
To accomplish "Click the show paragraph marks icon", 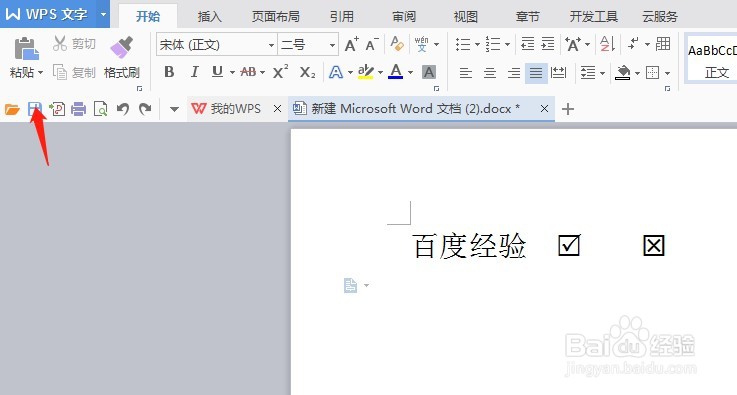I will (x=633, y=44).
